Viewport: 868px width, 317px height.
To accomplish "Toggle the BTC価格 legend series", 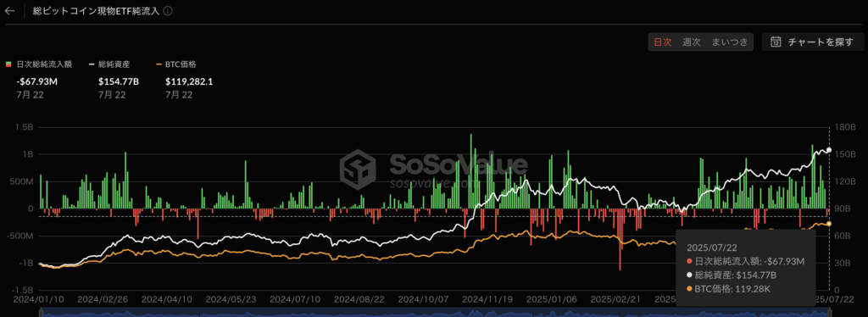I will click(176, 64).
